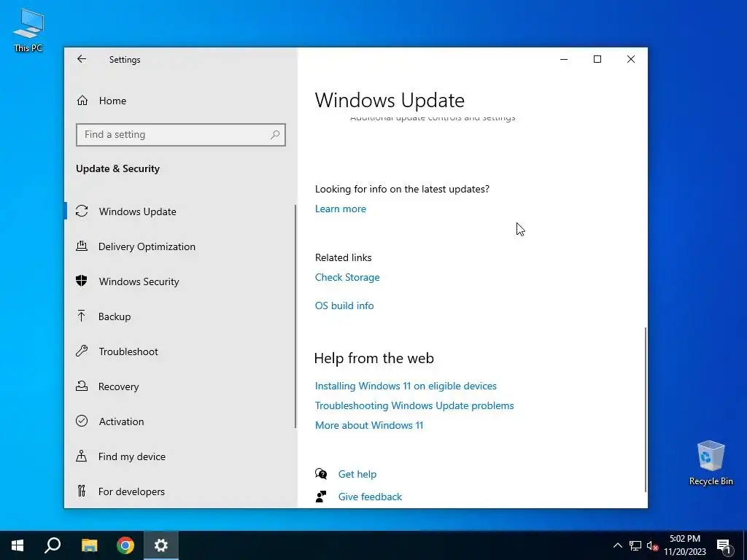The height and width of the screenshot is (560, 747).
Task: Open Find my device settings
Action: click(x=180, y=456)
